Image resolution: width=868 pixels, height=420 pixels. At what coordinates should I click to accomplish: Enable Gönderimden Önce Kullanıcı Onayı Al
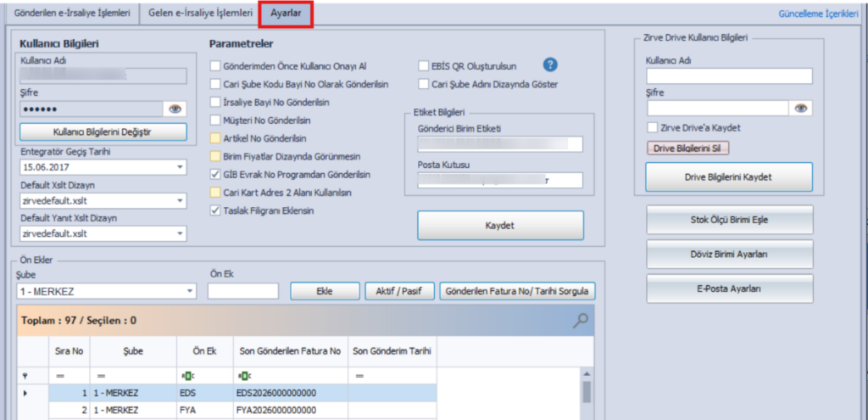point(214,66)
